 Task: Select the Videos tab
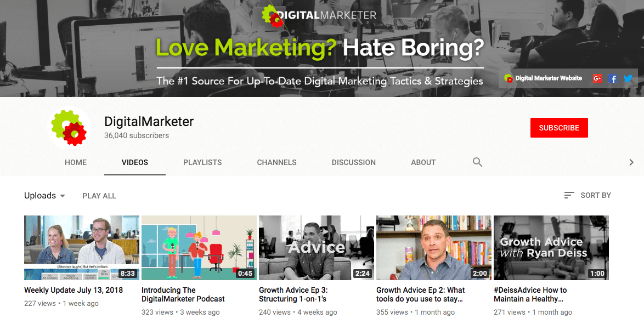(135, 162)
